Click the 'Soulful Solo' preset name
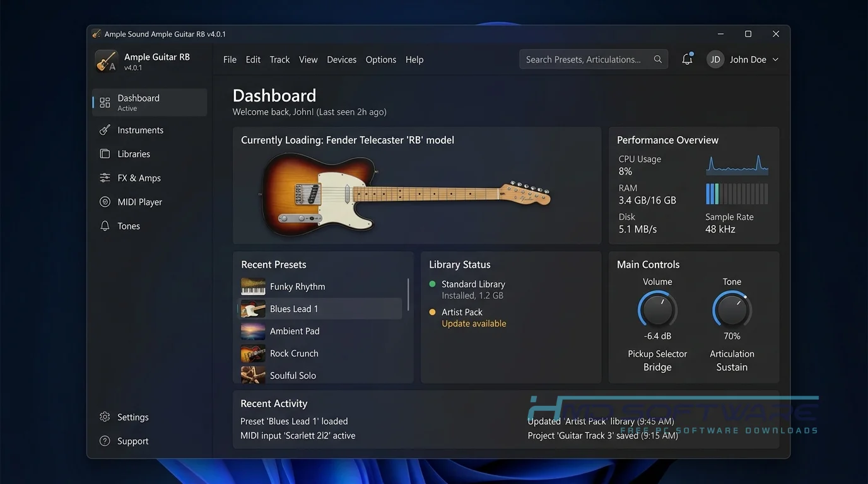The height and width of the screenshot is (484, 868). pos(293,375)
